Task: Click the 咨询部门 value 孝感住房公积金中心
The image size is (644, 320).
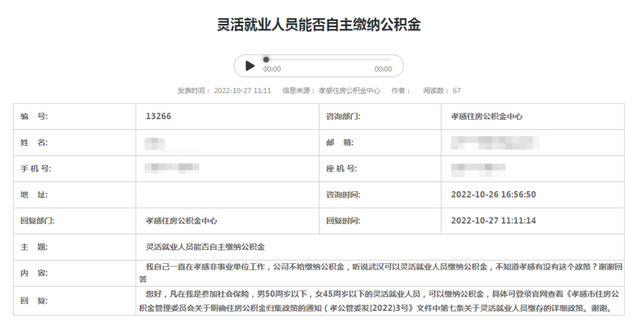Action: click(486, 117)
